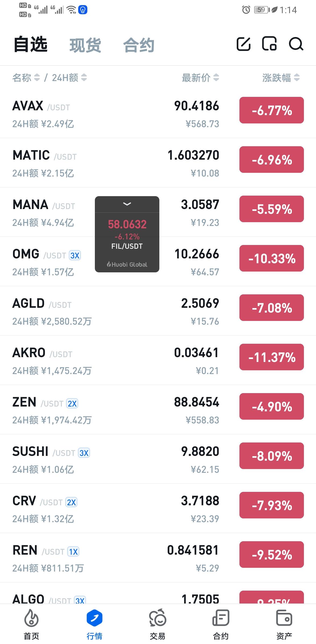Toggle AVAX -6.77% change badge

click(272, 110)
